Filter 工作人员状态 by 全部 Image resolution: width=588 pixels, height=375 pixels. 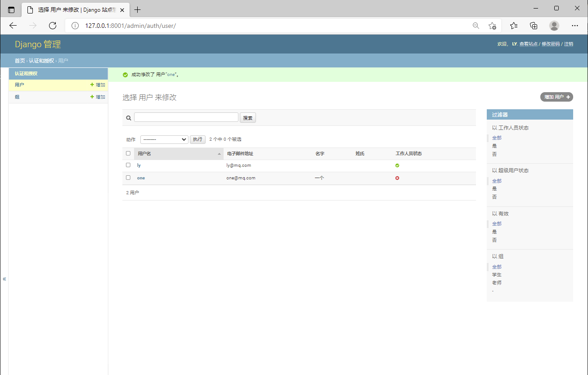point(497,138)
